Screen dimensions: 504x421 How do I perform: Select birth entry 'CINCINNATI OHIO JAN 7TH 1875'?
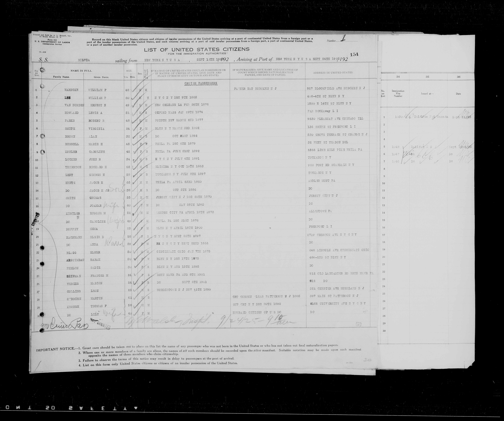(x=183, y=252)
